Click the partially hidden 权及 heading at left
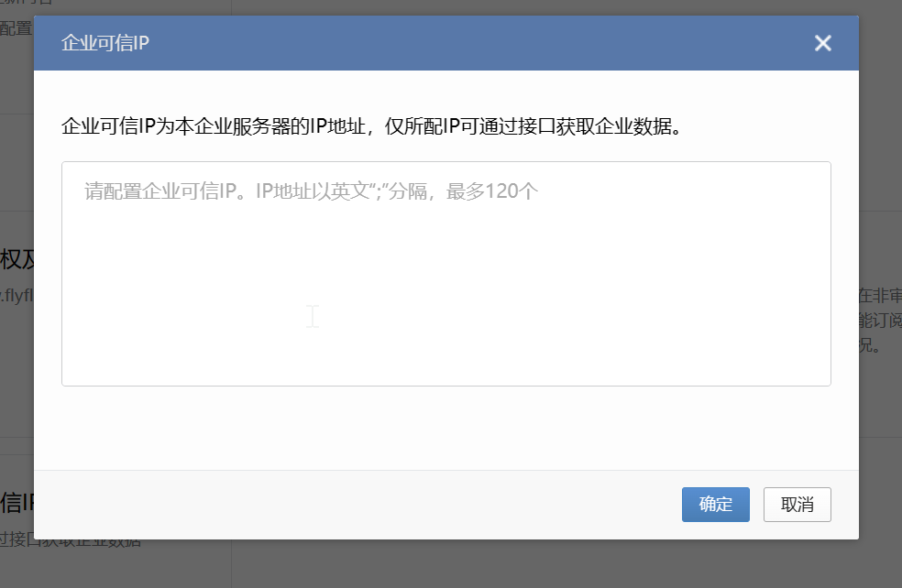This screenshot has width=902, height=588. [17, 260]
